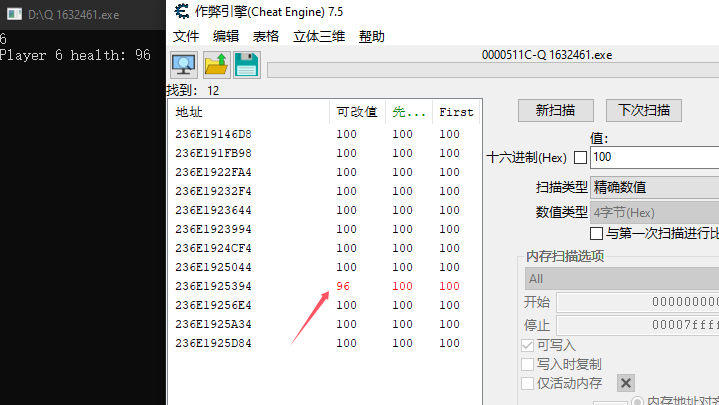Screen dimensions: 719x405
Task: Click the 停止 address input field
Action: (x=638, y=325)
